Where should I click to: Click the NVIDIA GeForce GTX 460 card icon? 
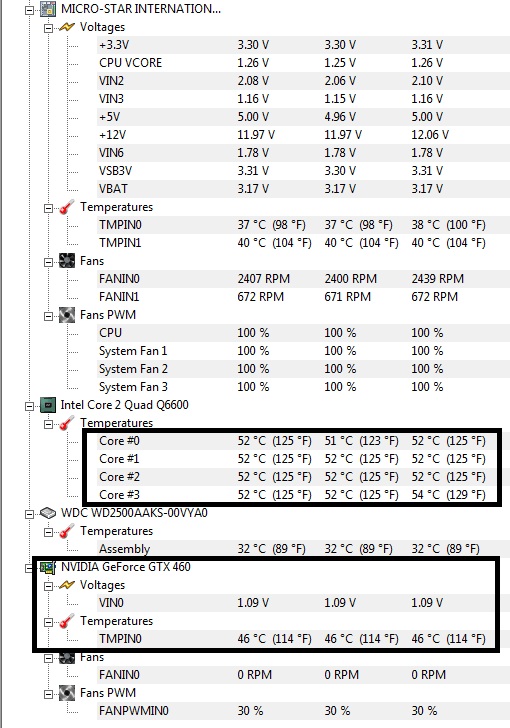(x=48, y=567)
